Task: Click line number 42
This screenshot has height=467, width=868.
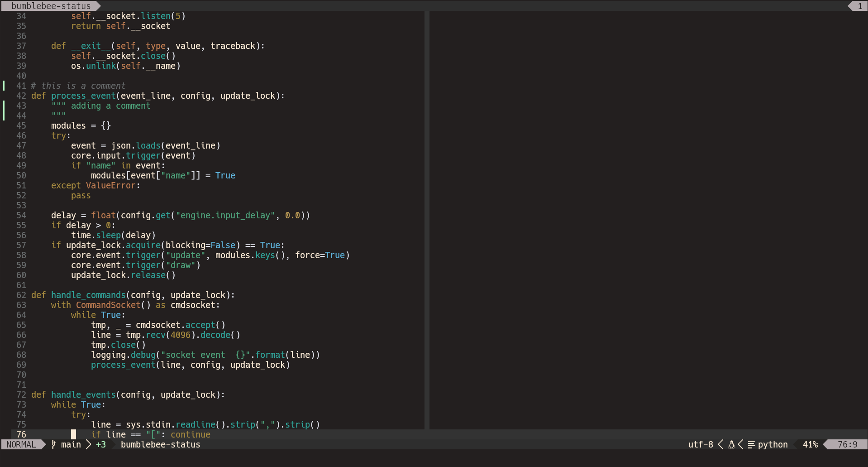Action: point(21,96)
